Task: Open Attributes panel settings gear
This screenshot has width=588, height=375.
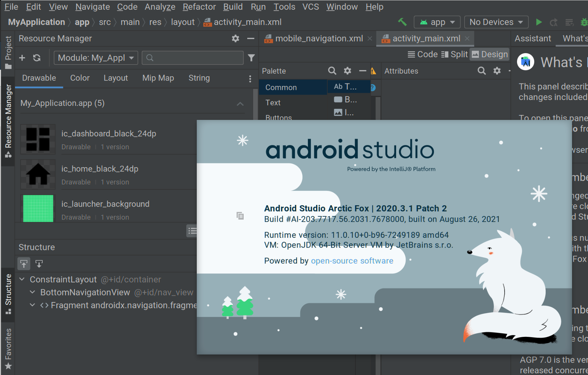Action: pyautogui.click(x=497, y=71)
